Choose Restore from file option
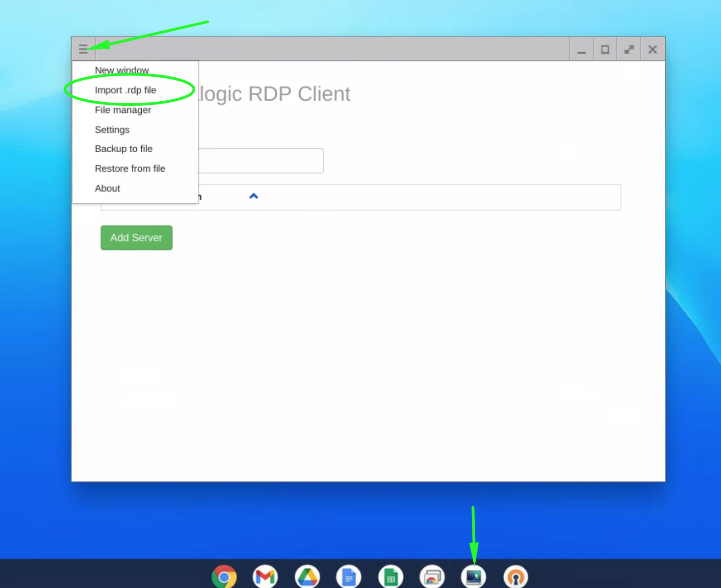Viewport: 721px width, 588px height. [x=130, y=168]
